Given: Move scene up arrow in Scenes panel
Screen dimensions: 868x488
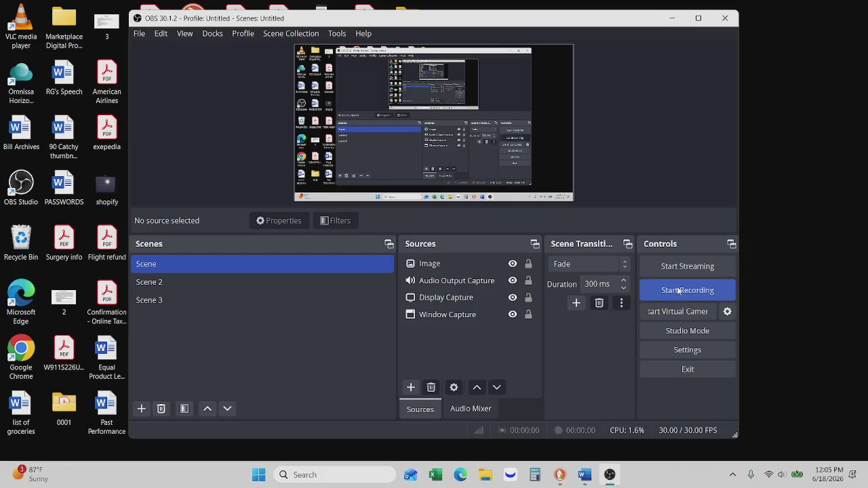Looking at the screenshot, I should pyautogui.click(x=208, y=409).
